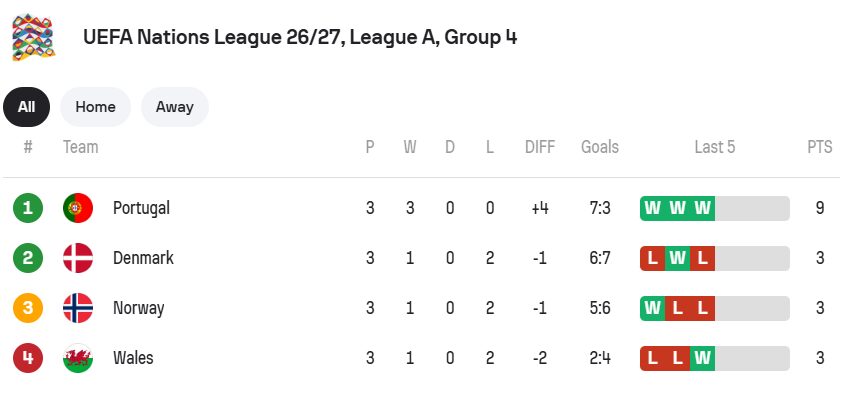Click Portugal's third W form result
This screenshot has width=852, height=418.
pos(703,208)
